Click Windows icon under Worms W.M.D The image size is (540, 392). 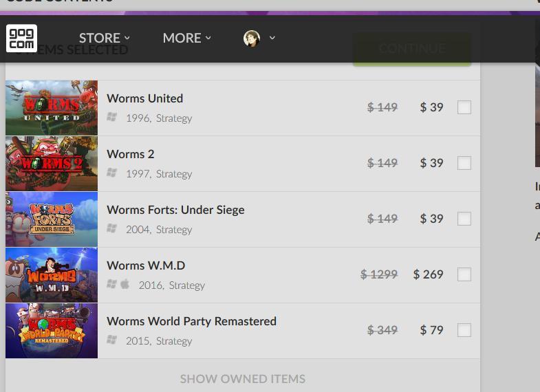coord(111,284)
